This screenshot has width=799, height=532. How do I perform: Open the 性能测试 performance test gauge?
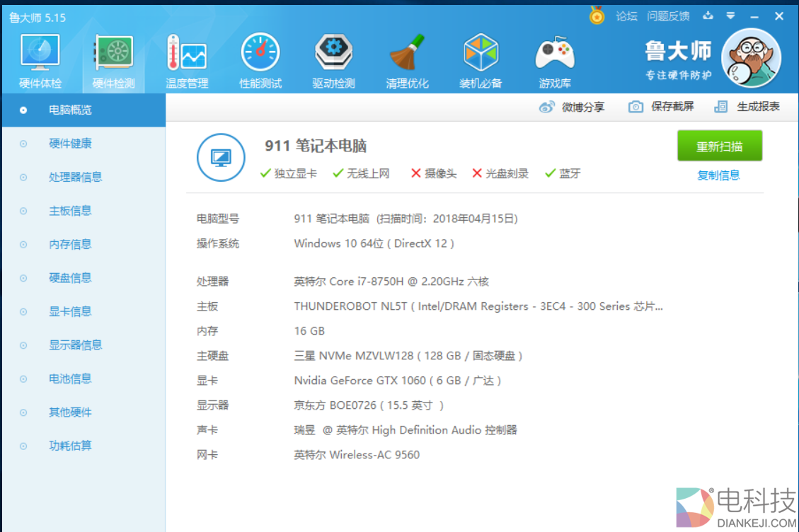(x=260, y=54)
